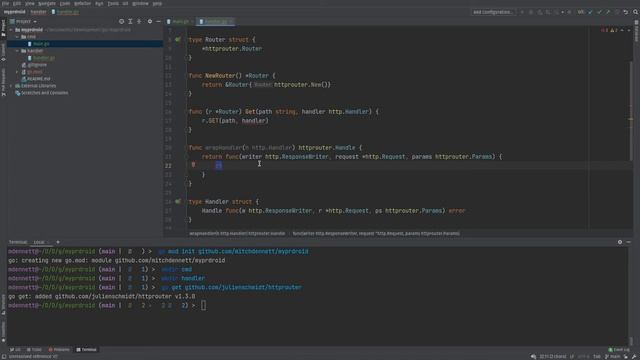This screenshot has width=640, height=360.
Task: Open Search Everywhere magnifier icon
Action: coord(636,12)
